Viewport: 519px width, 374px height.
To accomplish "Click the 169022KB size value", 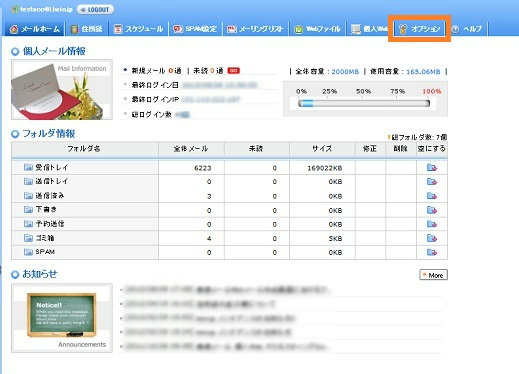I will click(325, 168).
